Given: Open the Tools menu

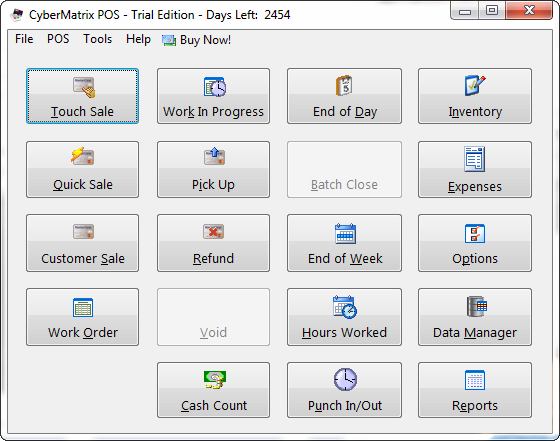Looking at the screenshot, I should coord(98,39).
